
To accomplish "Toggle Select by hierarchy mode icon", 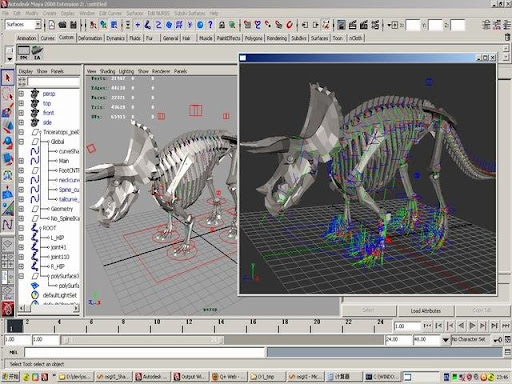I will pos(93,25).
